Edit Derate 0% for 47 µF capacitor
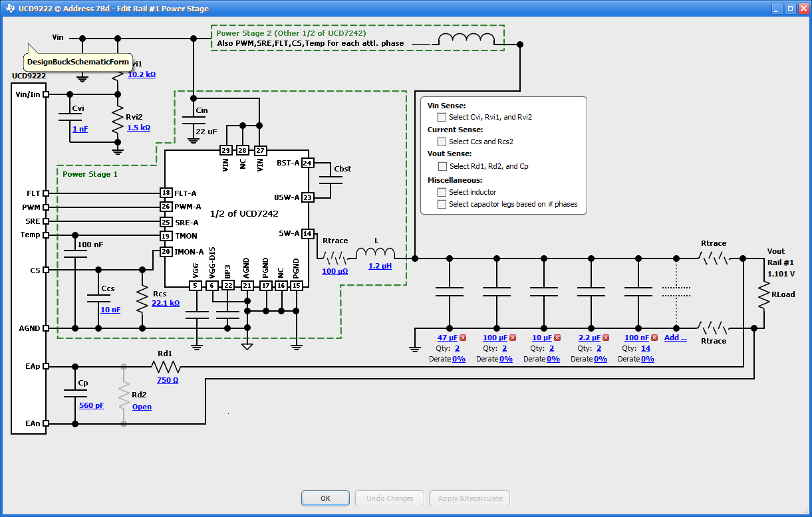 (x=459, y=359)
